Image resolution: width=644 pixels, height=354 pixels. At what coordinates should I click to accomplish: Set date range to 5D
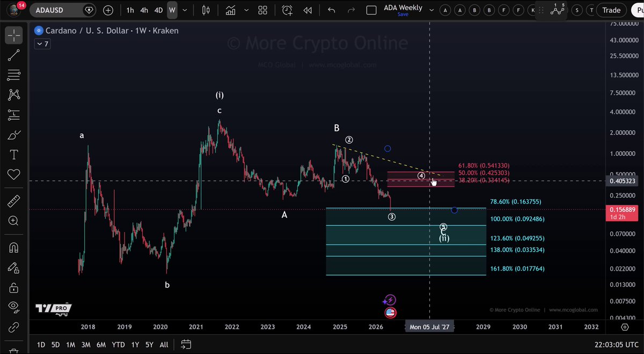pyautogui.click(x=55, y=344)
